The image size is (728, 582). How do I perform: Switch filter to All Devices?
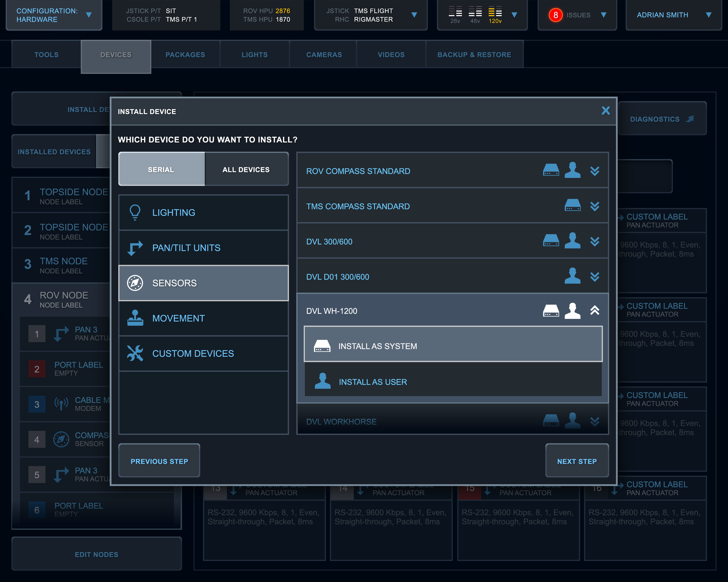246,169
